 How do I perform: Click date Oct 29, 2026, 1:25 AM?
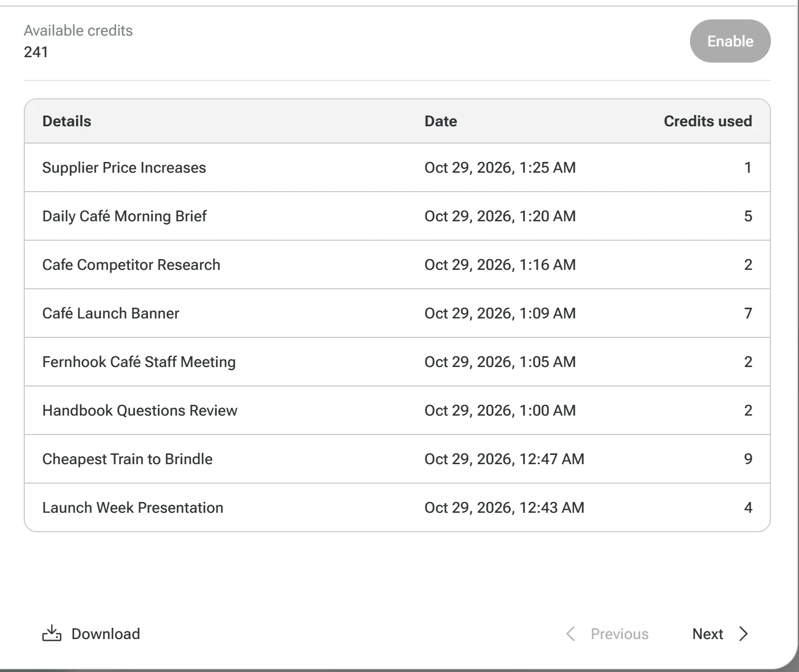pyautogui.click(x=500, y=167)
